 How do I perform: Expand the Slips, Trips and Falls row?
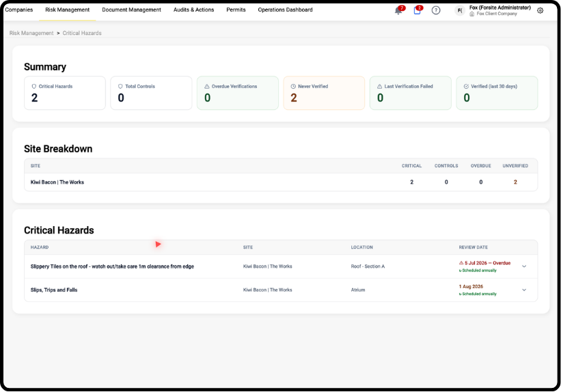[524, 290]
